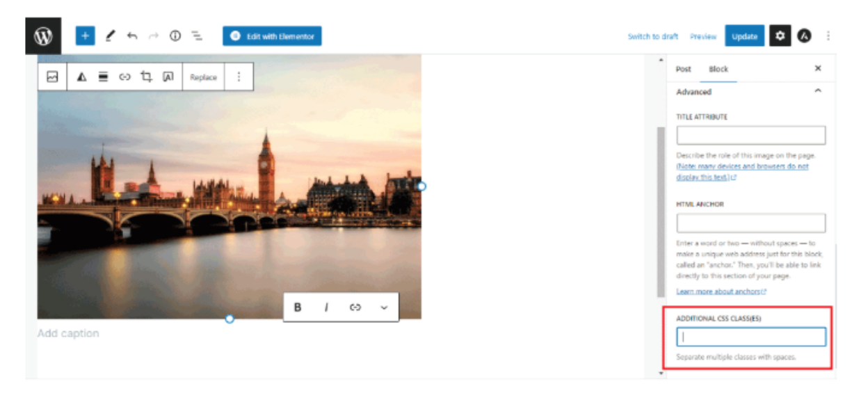Open the document details info icon
Screen dimensions: 868x416
point(175,36)
